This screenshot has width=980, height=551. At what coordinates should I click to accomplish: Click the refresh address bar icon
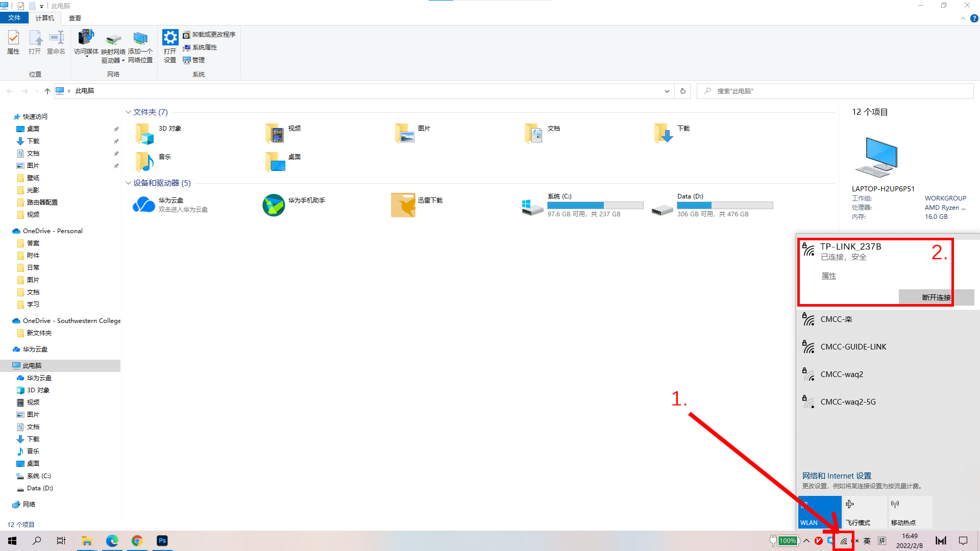coord(682,91)
